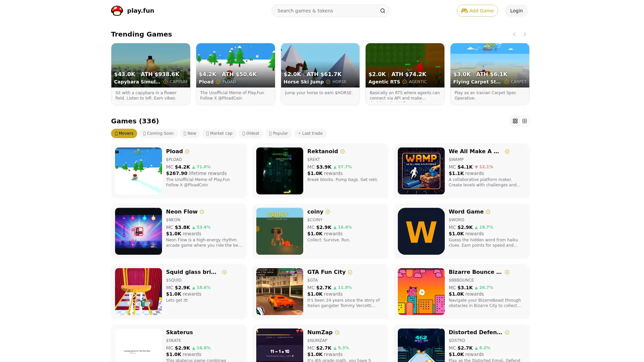Show Coming Soon games
644x362 pixels.
pos(158,133)
